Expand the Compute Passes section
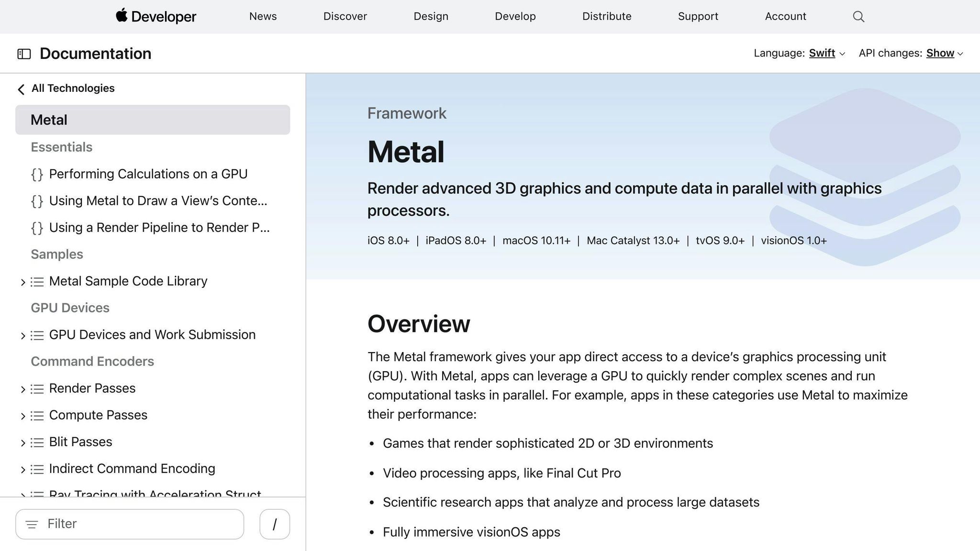980x551 pixels. click(23, 416)
